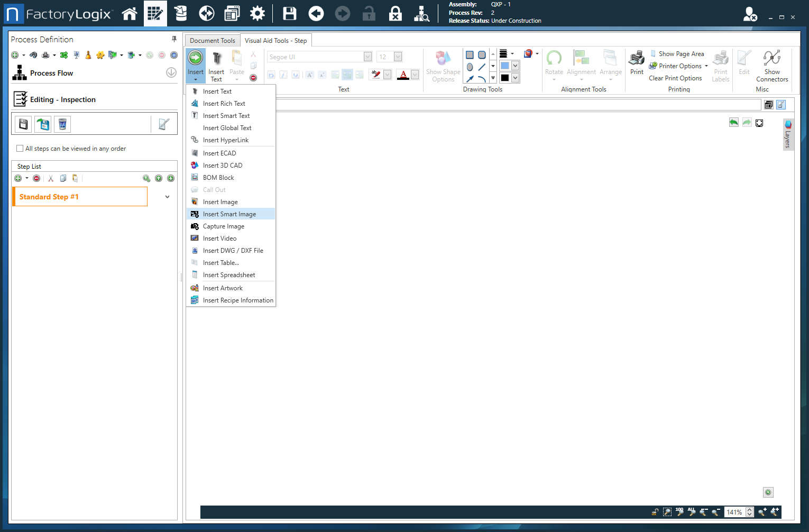The height and width of the screenshot is (532, 809).
Task: Select the Insert Smart Image menu option
Action: tap(228, 214)
